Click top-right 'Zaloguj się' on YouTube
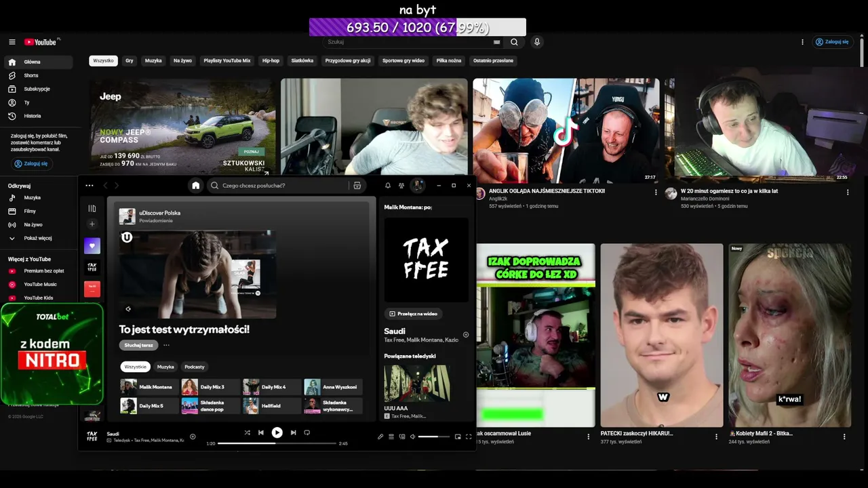The image size is (868, 488). [832, 42]
